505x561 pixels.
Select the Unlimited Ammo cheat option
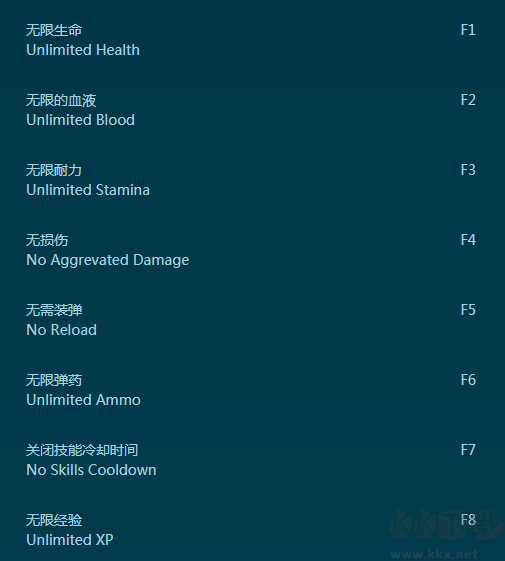click(83, 400)
